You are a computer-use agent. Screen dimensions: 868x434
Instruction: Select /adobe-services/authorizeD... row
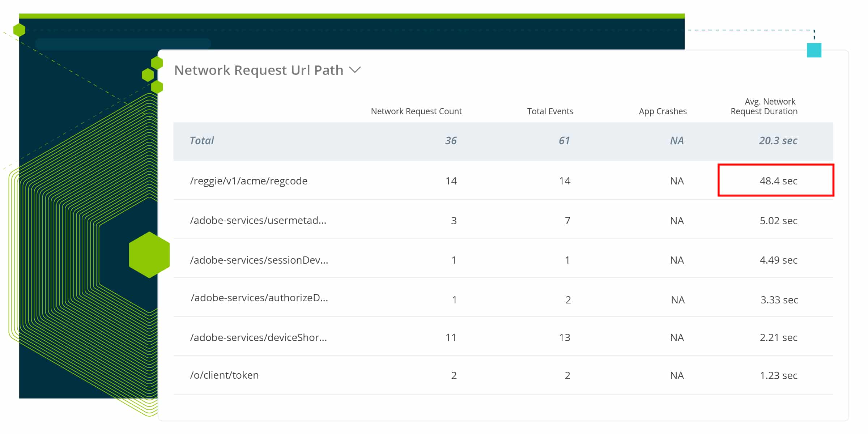(x=259, y=298)
